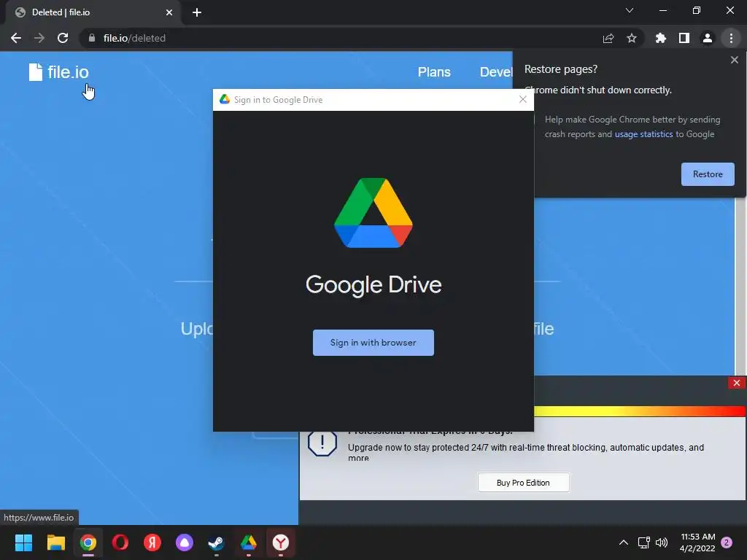Click the page vertical scrollbar
This screenshot has width=747, height=560.
pos(740,286)
